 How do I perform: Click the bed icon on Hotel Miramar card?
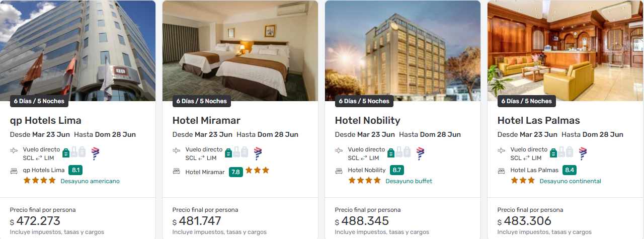click(177, 171)
